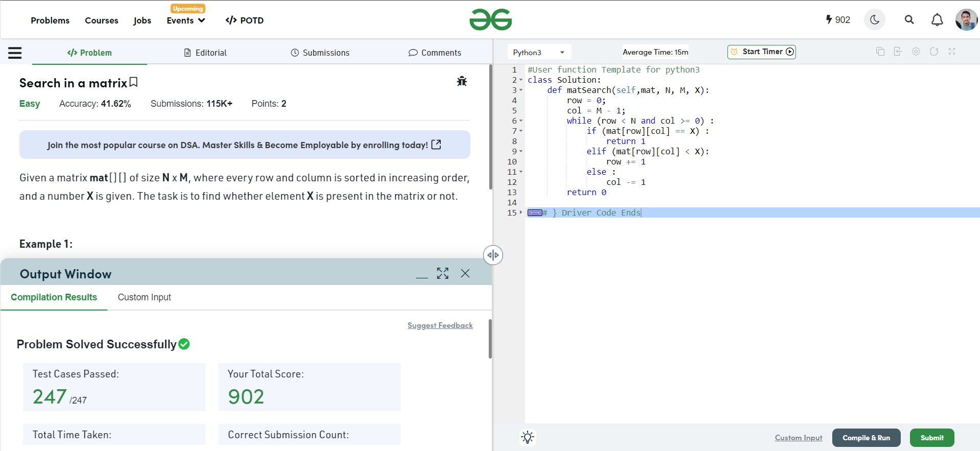Expand the Output Window to fullscreen
The height and width of the screenshot is (451, 980).
click(443, 273)
